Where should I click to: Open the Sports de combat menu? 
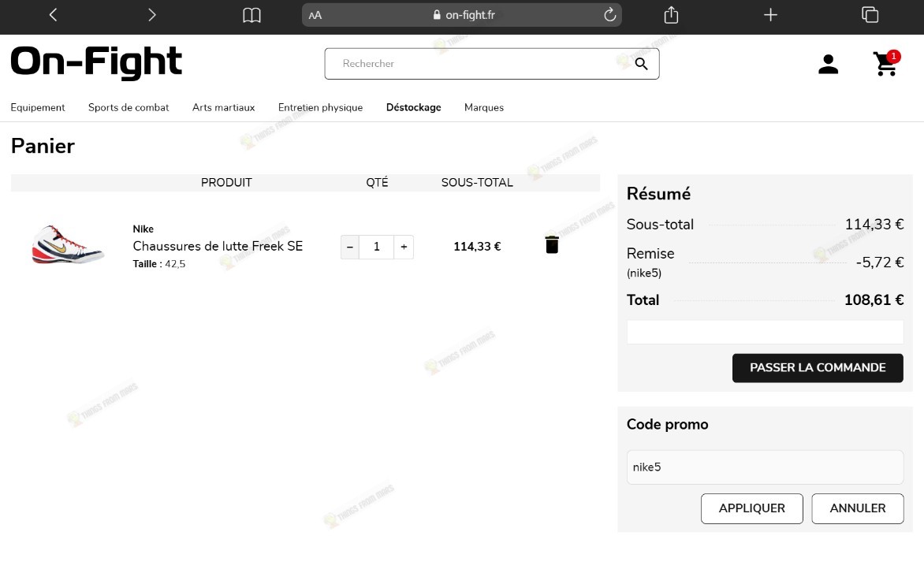(129, 107)
